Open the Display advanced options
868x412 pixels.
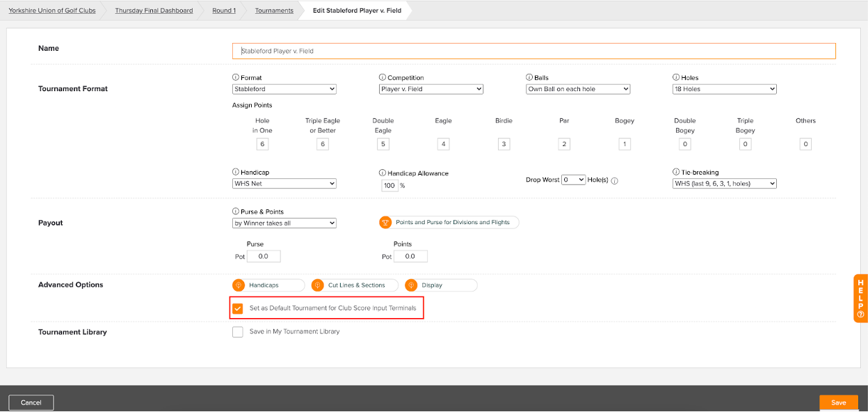441,285
